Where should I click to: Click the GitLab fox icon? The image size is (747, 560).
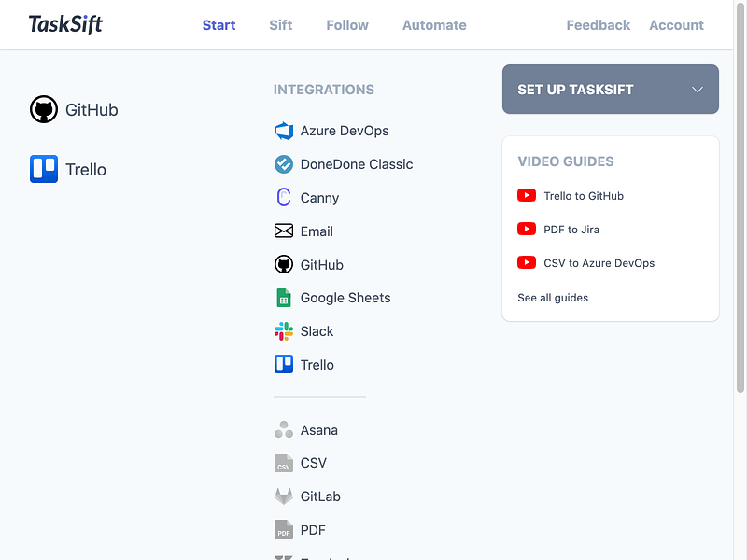284,497
